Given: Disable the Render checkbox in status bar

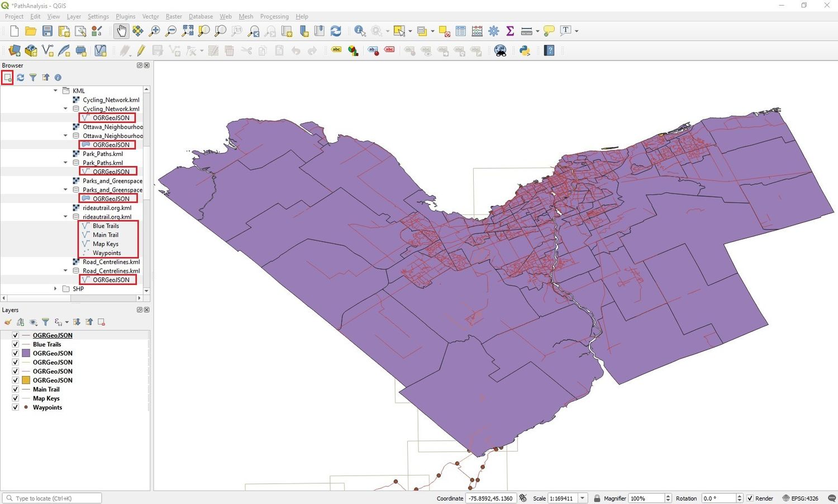Looking at the screenshot, I should (x=750, y=498).
